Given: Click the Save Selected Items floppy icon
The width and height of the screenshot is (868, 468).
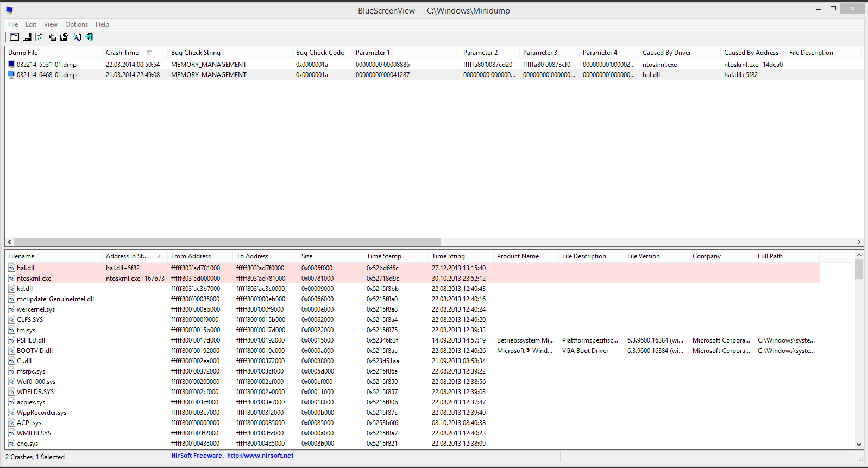Looking at the screenshot, I should [27, 37].
